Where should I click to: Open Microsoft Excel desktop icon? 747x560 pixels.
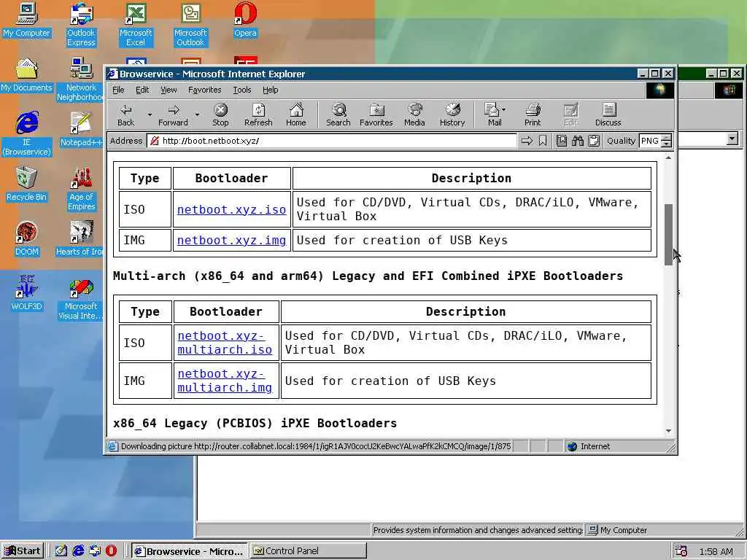click(x=136, y=24)
